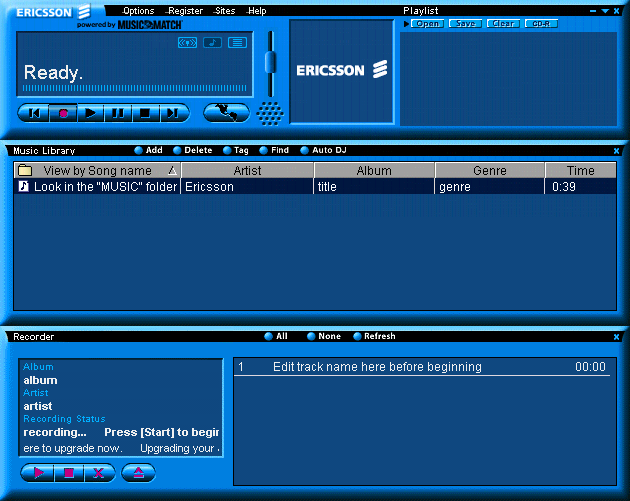Viewport: 630px width, 501px height.
Task: Click Tag in Music Library bar
Action: [236, 150]
